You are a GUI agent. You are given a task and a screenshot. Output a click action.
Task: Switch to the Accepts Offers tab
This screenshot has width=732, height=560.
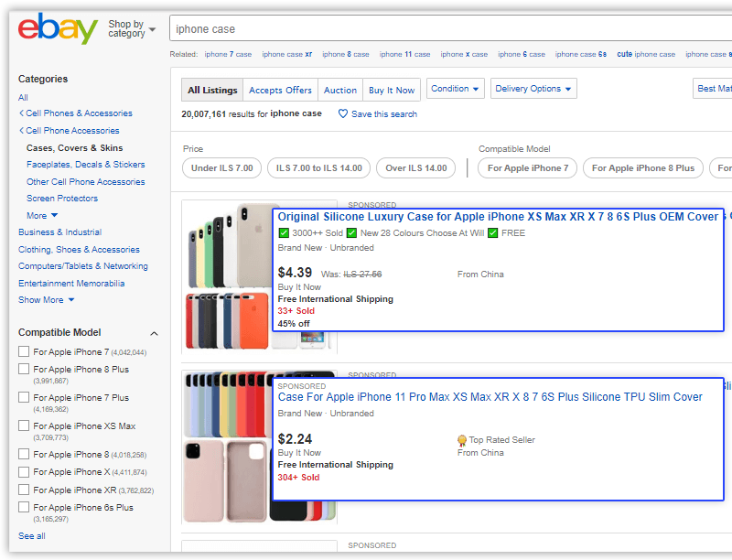(280, 90)
